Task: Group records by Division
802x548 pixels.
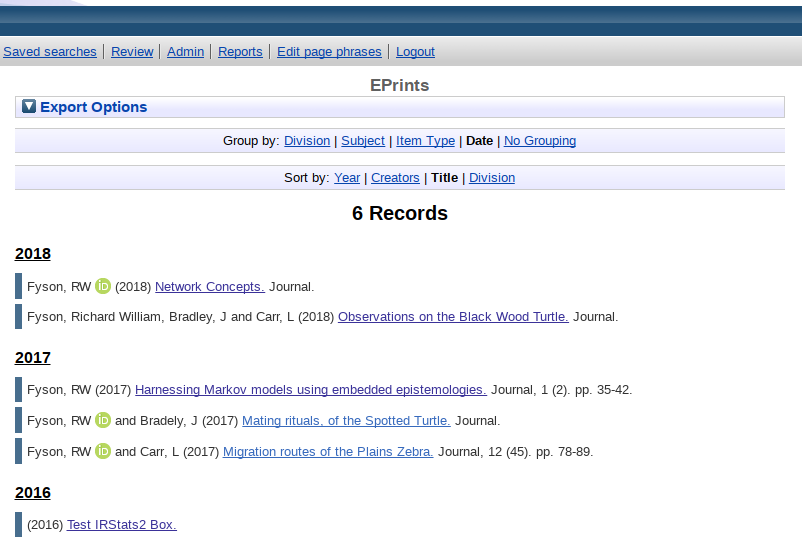Action: (x=307, y=141)
